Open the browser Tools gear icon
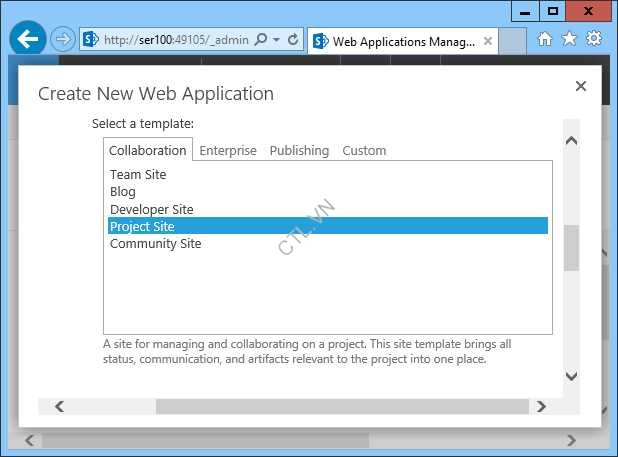The height and width of the screenshot is (457, 618). tap(594, 39)
